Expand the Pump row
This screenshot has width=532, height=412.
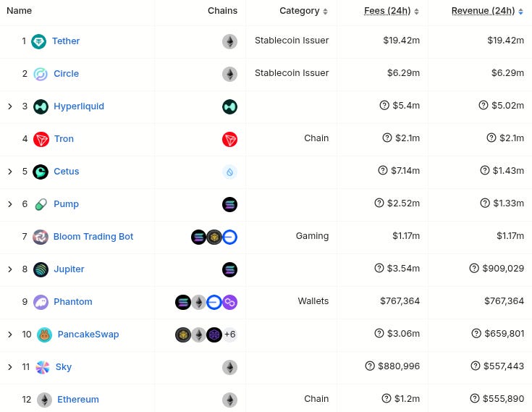[x=10, y=204]
